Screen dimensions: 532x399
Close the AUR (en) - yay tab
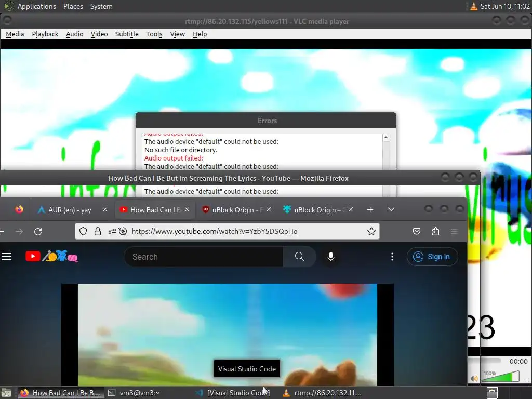tap(105, 210)
